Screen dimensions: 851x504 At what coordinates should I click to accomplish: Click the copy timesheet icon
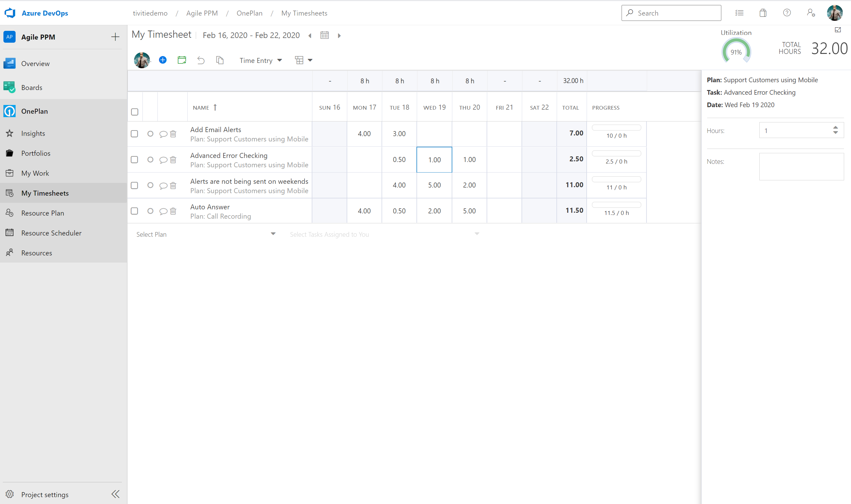[x=220, y=60]
